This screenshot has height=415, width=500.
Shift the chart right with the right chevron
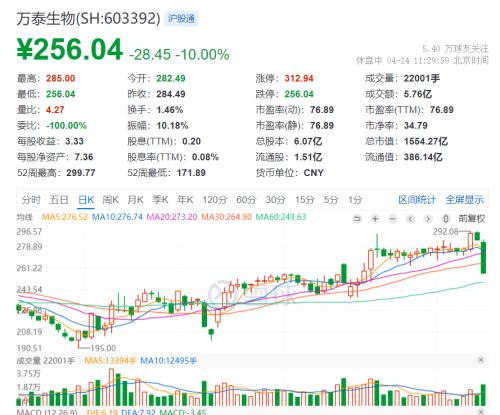428,219
